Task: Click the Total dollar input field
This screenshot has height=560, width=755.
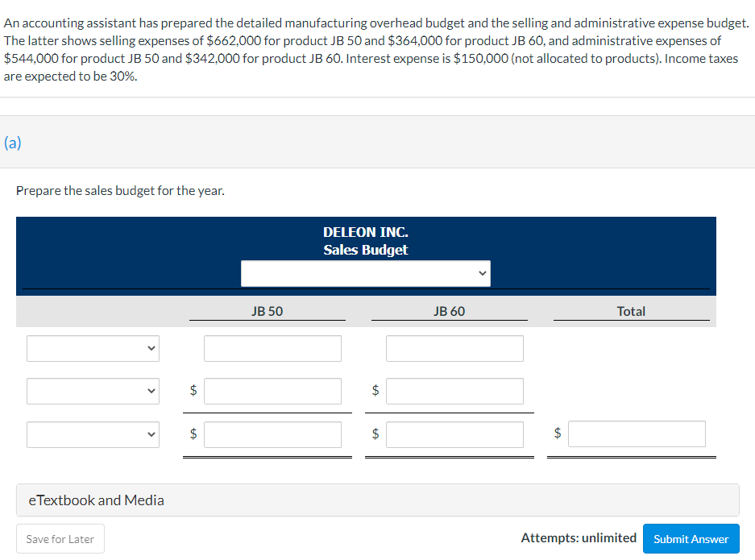Action: click(x=637, y=433)
